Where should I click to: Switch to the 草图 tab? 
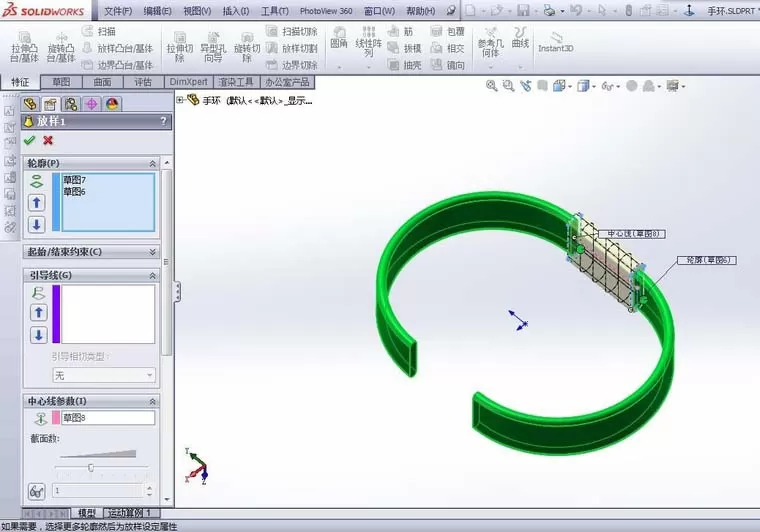coord(62,82)
